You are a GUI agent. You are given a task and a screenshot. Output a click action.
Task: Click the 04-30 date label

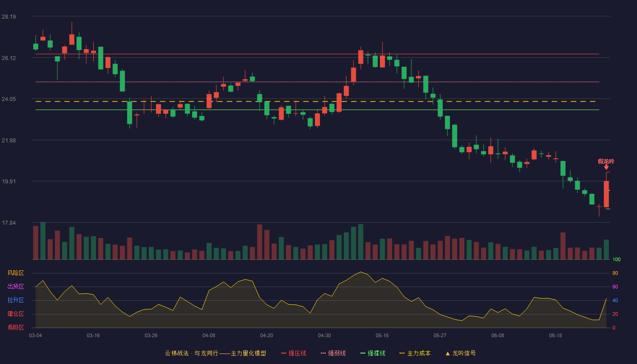pyautogui.click(x=324, y=335)
